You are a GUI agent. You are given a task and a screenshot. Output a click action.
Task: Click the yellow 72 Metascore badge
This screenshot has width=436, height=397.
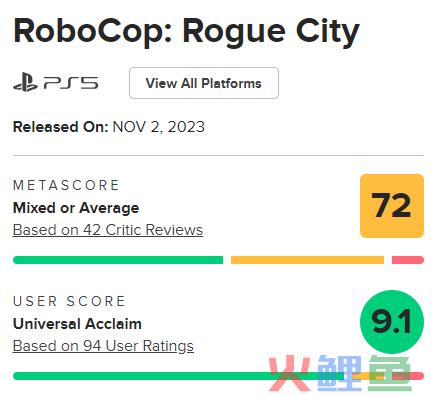click(x=392, y=206)
